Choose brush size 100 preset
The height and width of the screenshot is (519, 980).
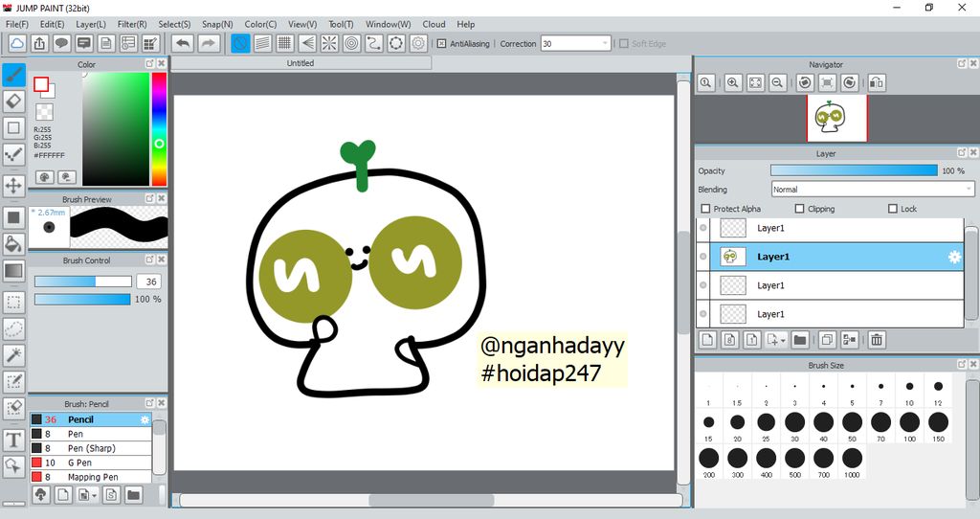[909, 427]
